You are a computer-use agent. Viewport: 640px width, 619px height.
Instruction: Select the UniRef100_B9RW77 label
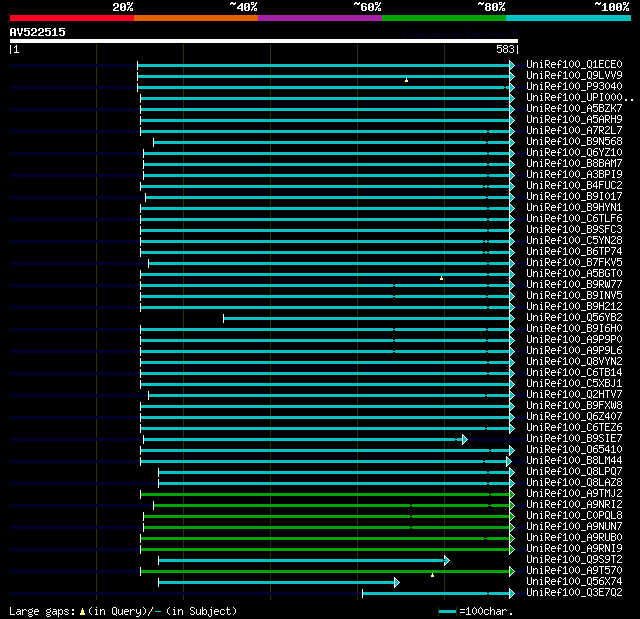(574, 285)
